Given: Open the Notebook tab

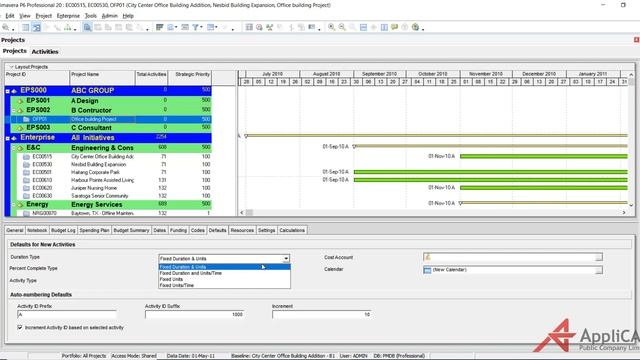Looking at the screenshot, I should (37, 230).
